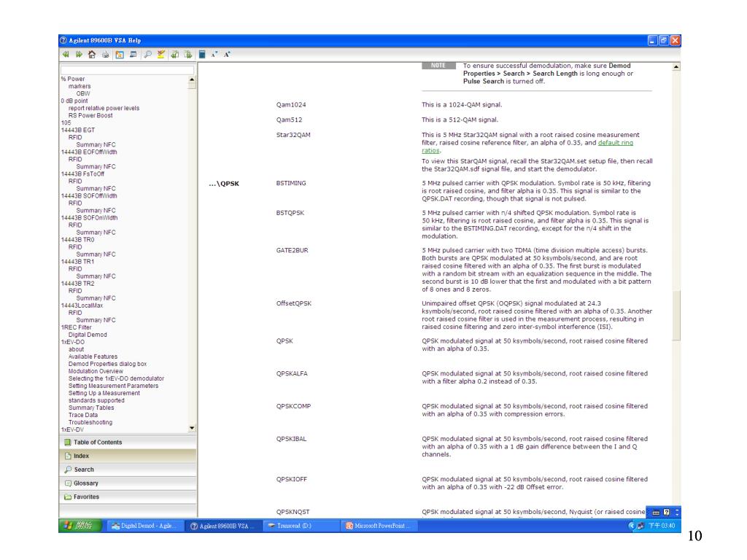747x560 pixels.
Task: Select 'Selecting the 1xEV-DO demodulator' entry
Action: 116,378
